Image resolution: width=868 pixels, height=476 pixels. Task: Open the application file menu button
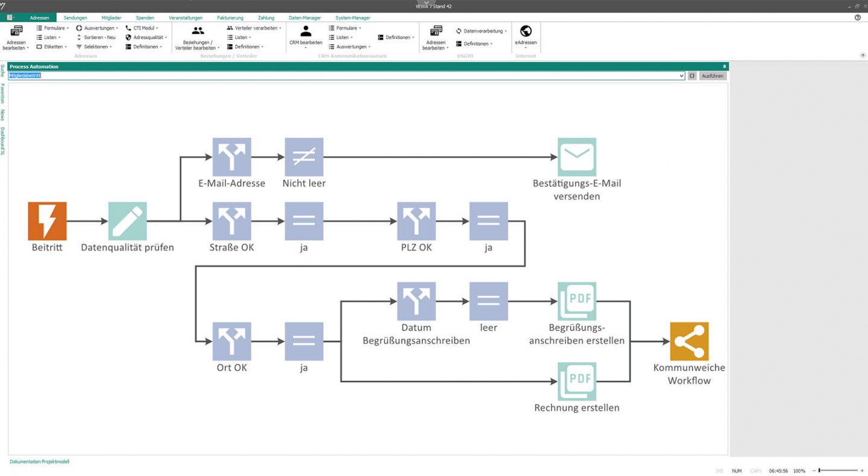click(x=10, y=18)
